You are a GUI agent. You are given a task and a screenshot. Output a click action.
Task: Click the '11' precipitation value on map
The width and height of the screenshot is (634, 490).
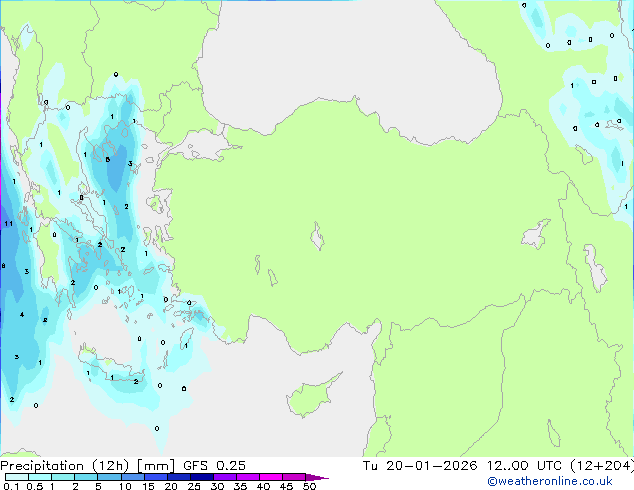point(8,224)
